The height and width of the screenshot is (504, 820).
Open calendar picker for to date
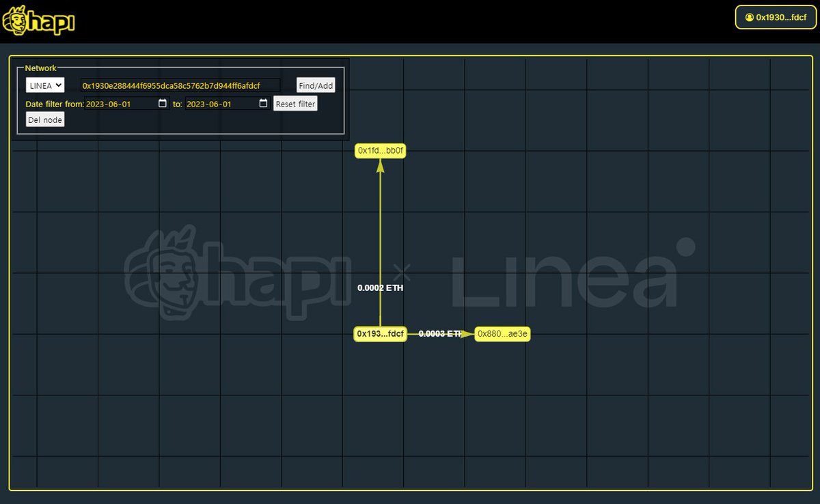[263, 104]
